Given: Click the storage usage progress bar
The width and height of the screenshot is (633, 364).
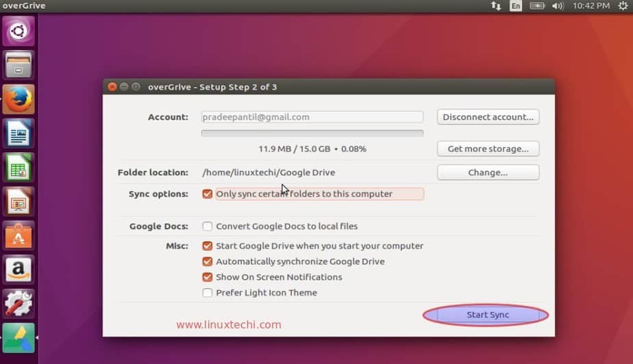Looking at the screenshot, I should (x=312, y=133).
